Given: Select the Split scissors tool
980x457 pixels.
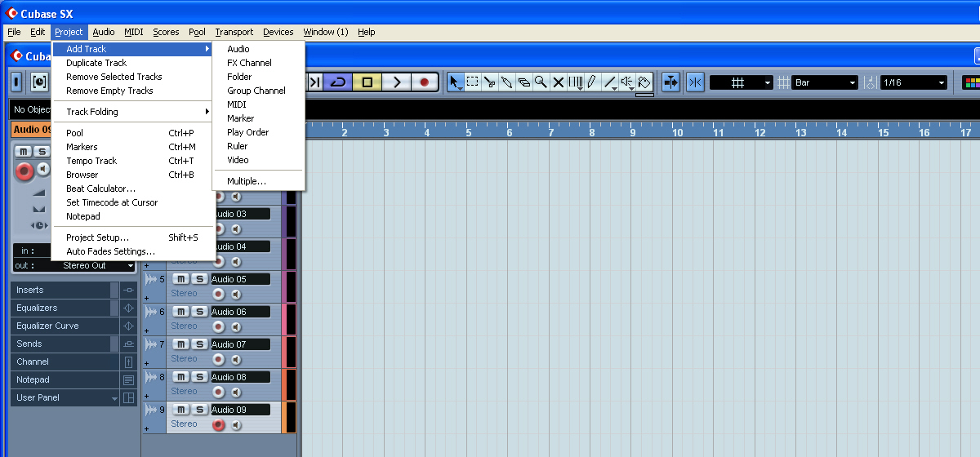Looking at the screenshot, I should [489, 82].
